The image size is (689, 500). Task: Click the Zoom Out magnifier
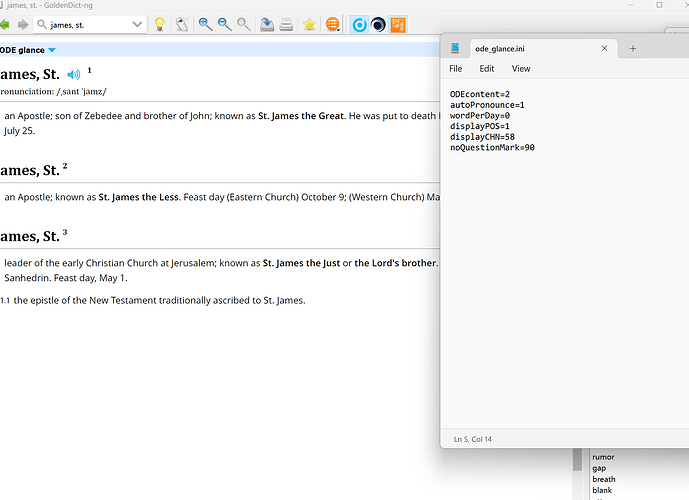[225, 25]
